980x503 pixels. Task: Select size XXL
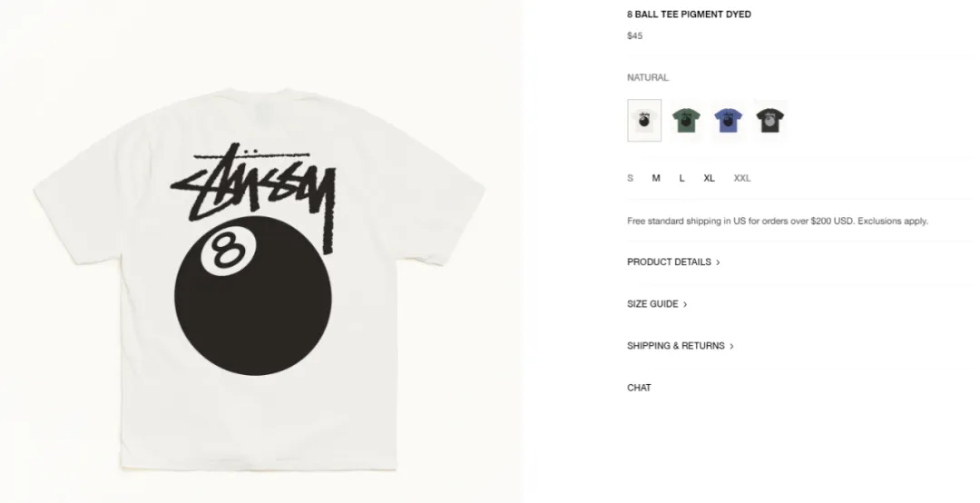[742, 178]
